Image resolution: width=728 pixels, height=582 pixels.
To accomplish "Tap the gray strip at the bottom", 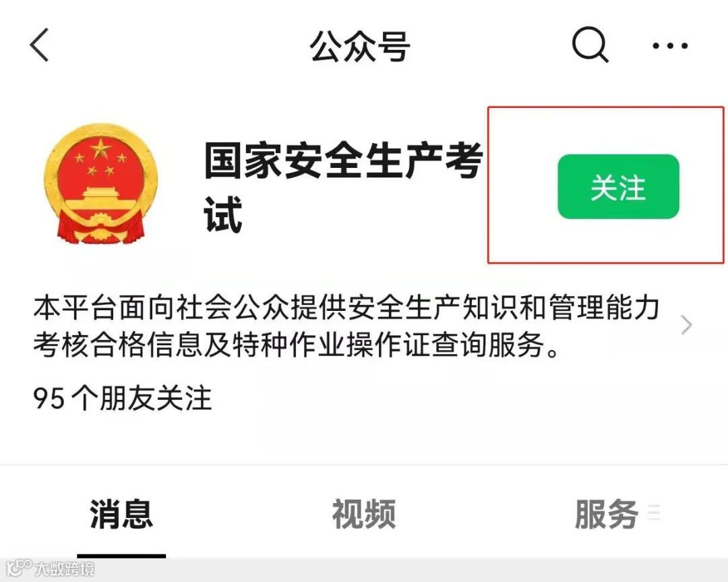I will point(364,570).
